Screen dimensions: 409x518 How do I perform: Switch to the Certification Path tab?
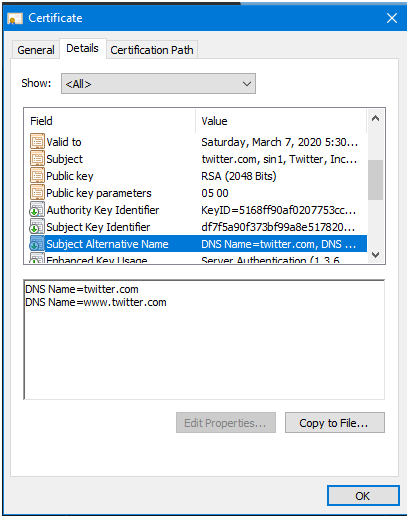pos(152,50)
